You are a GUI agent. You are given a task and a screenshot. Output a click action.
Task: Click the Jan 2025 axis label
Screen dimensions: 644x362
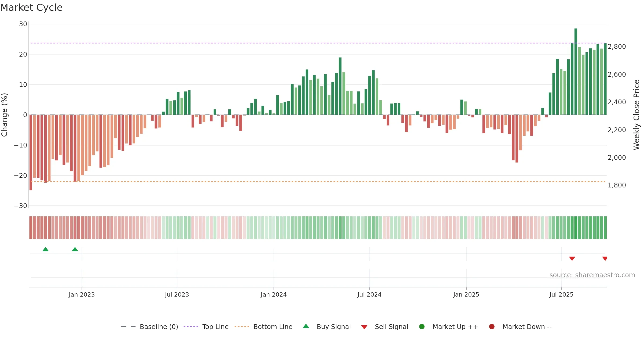click(466, 295)
